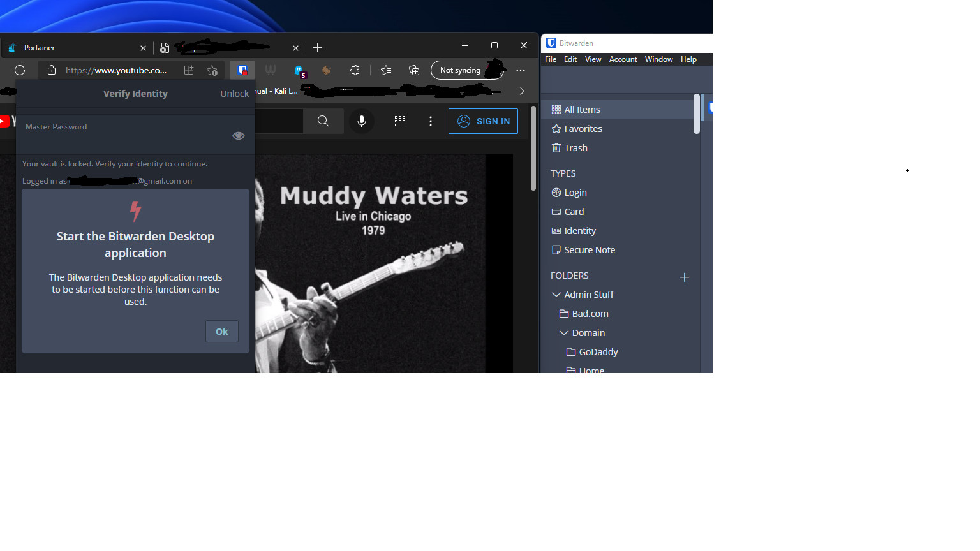
Task: Bookmark the page with the star icon
Action: coord(212,70)
